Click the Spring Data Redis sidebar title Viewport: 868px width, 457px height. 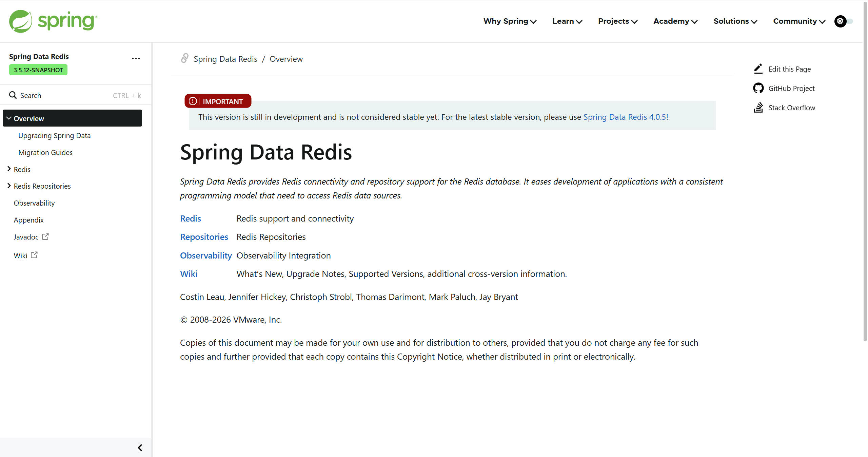click(x=39, y=56)
